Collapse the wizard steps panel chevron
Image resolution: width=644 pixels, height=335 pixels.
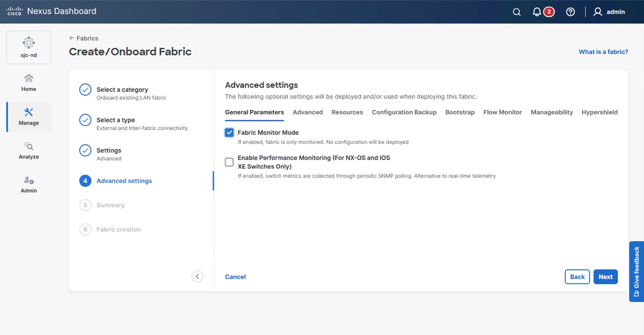coord(197,276)
